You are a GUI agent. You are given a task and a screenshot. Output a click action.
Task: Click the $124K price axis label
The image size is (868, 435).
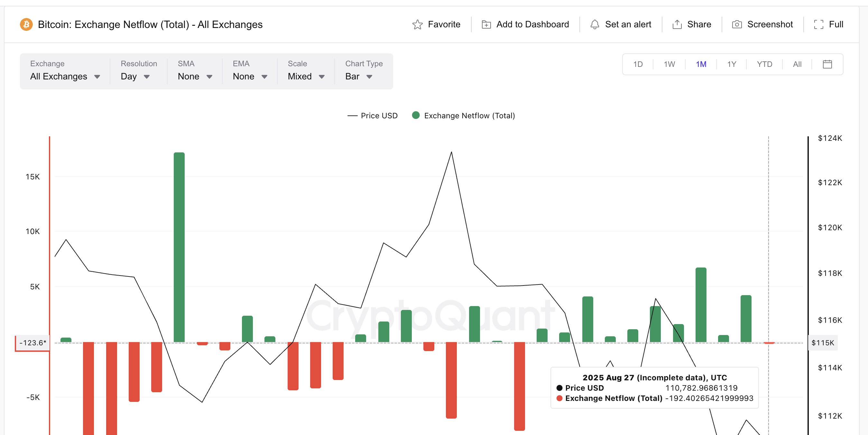(830, 138)
